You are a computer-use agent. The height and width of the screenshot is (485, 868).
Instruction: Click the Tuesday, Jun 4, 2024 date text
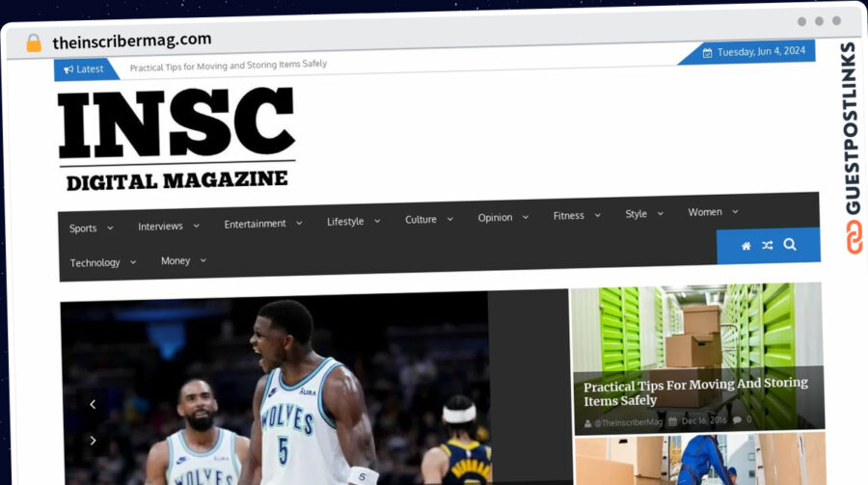pos(761,51)
